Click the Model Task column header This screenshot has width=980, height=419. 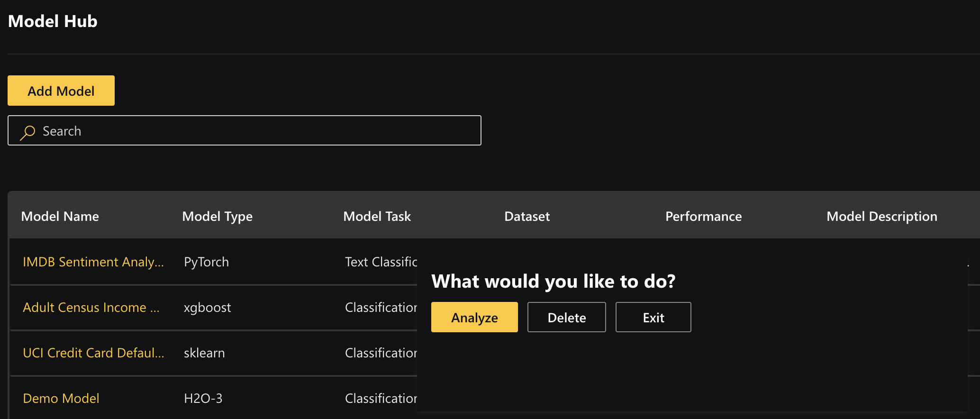pyautogui.click(x=377, y=217)
